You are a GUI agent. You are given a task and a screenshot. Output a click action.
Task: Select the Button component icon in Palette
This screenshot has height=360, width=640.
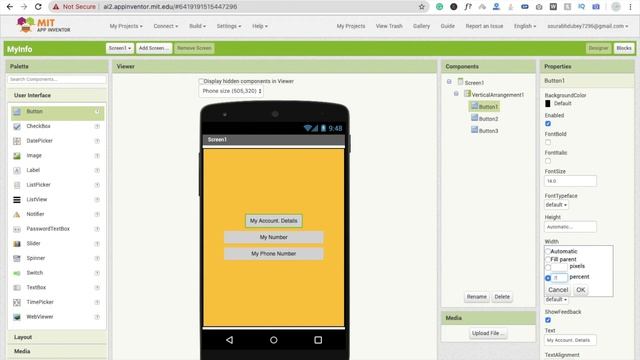[17, 111]
